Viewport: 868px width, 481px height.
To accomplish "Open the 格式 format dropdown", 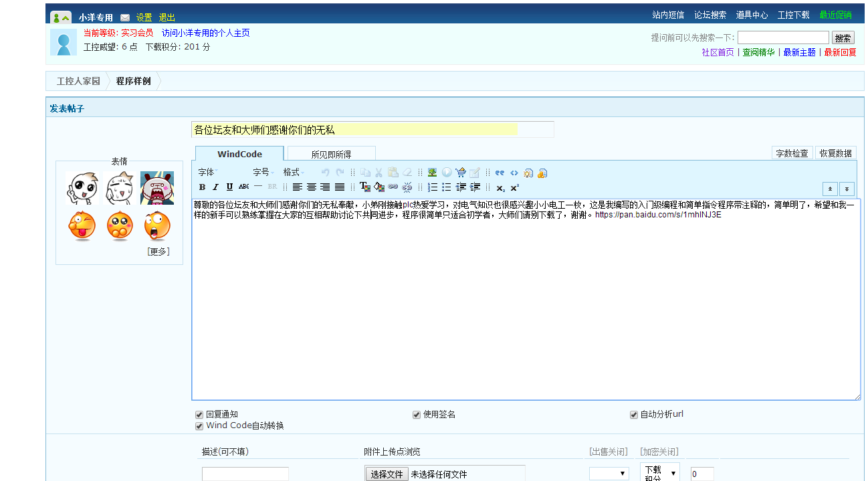I will pos(294,173).
